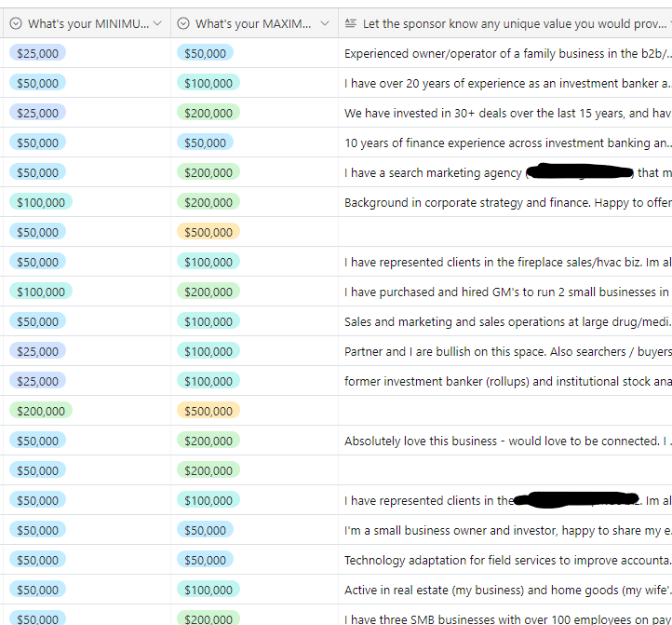
Task: Select the $50,000 minimum in the search marketing agency row
Action: coord(38,172)
